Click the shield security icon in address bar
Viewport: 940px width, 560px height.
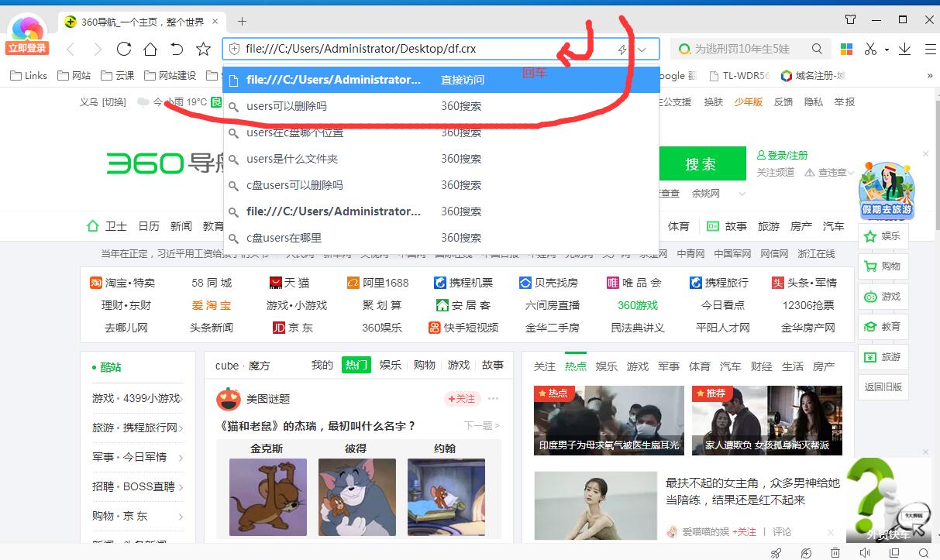[234, 49]
